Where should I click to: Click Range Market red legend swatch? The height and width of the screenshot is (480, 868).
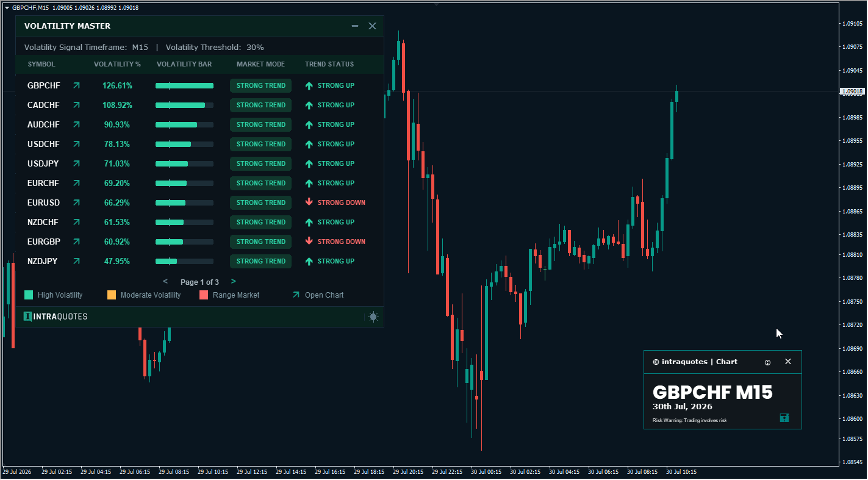(204, 295)
